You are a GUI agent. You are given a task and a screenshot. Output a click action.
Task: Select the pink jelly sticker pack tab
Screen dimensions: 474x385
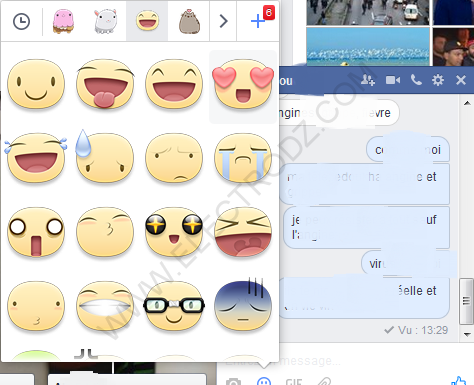63,22
